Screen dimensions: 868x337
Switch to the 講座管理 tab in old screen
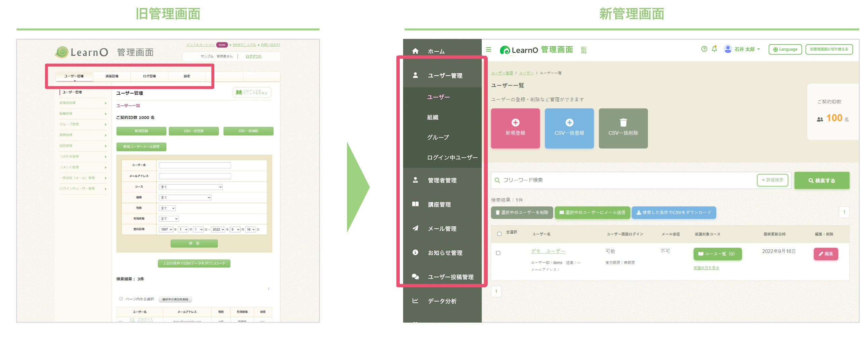coord(112,77)
